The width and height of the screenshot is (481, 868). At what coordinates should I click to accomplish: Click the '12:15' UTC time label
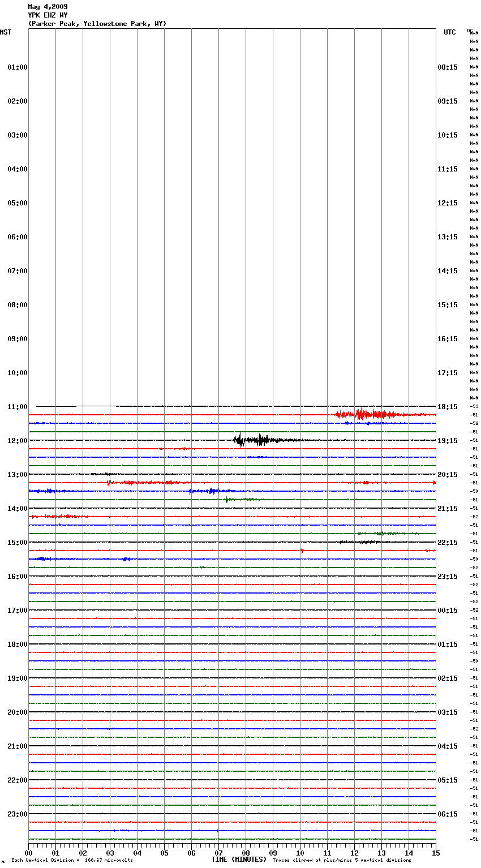click(x=448, y=203)
